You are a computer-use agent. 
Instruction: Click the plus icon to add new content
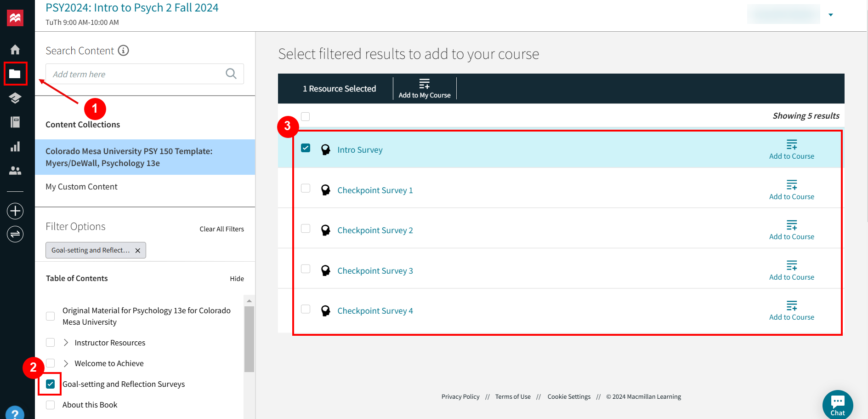pos(15,211)
